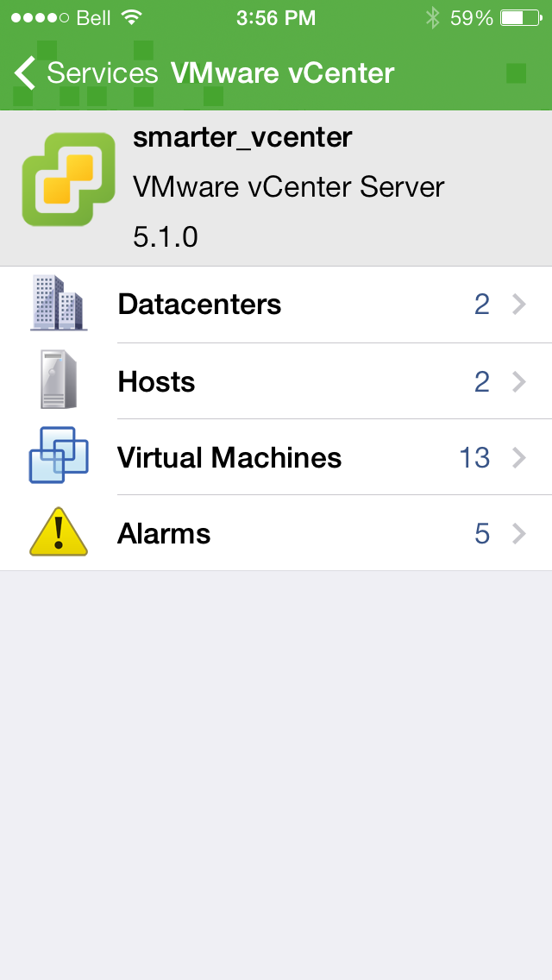Image resolution: width=552 pixels, height=980 pixels.
Task: Tap the Virtual Machines count showing 13
Action: point(474,457)
